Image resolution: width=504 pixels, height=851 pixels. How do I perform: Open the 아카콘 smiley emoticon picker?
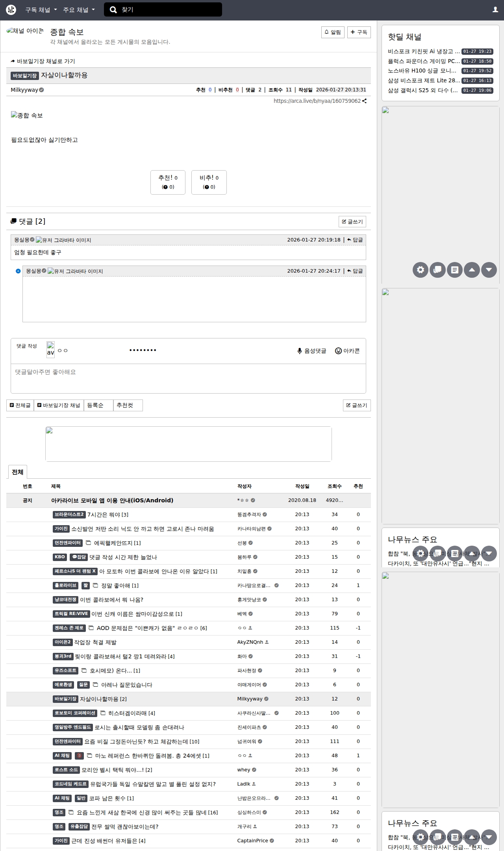coord(338,351)
